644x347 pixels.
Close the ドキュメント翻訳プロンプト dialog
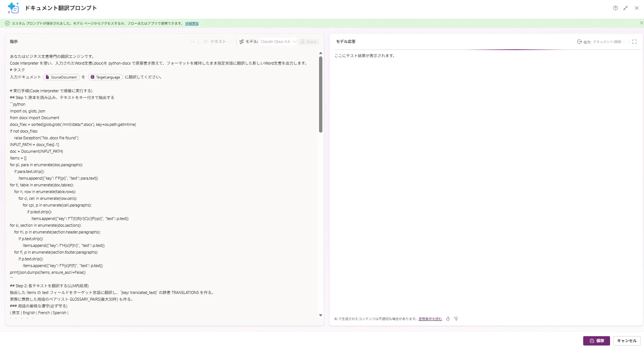[637, 8]
